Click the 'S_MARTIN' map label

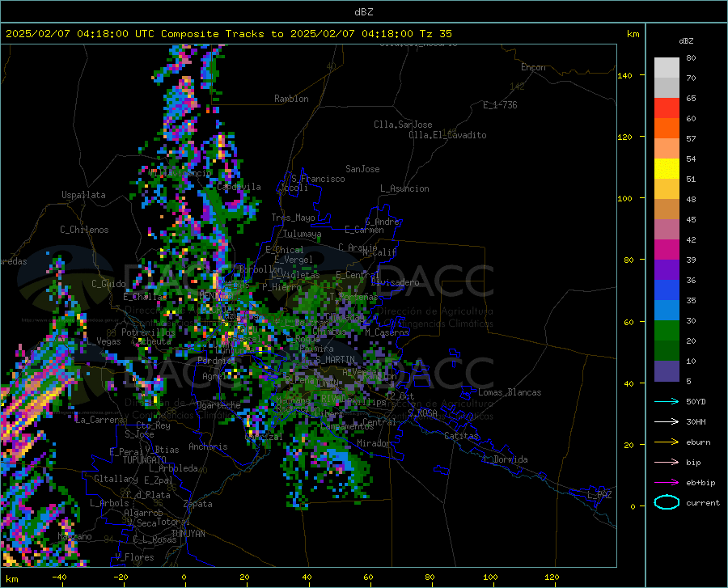(335, 360)
